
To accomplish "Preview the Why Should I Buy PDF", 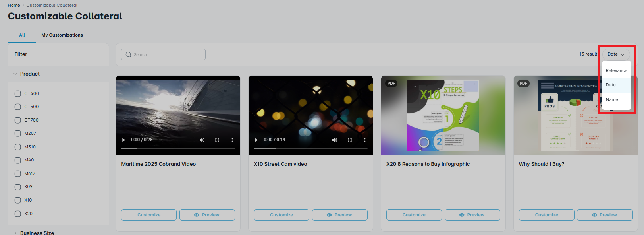I will 604,215.
